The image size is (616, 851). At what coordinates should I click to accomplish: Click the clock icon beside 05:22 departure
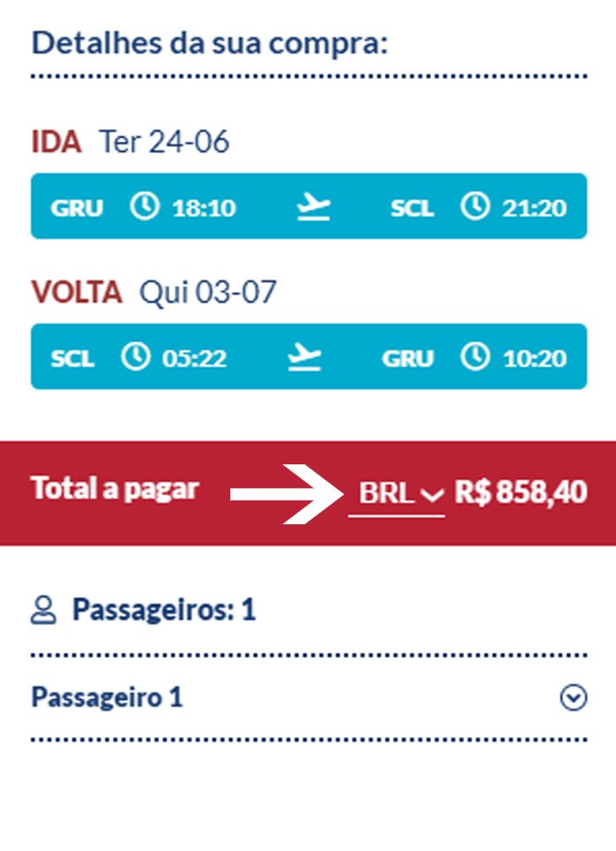[x=136, y=356]
